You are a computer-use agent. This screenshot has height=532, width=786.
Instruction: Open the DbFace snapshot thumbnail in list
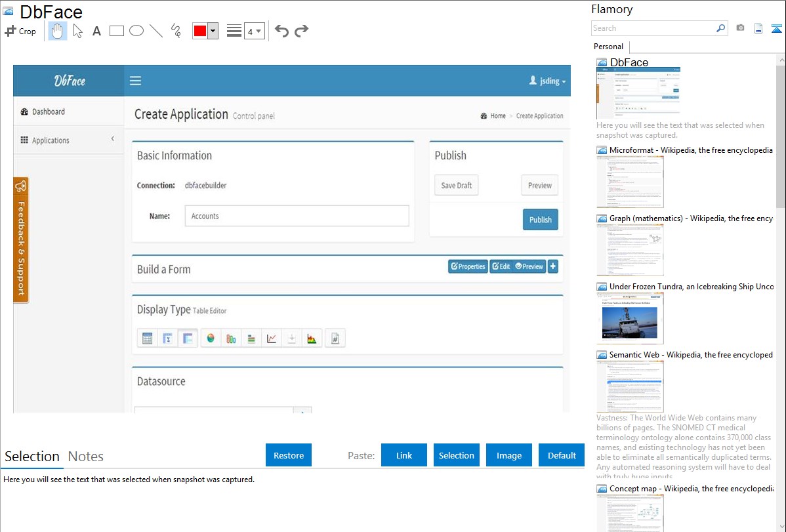(x=638, y=93)
